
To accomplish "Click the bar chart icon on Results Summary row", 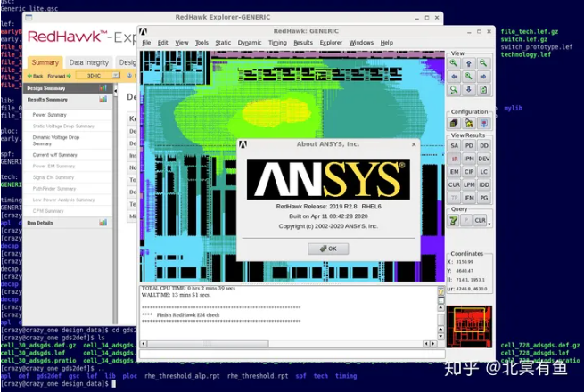I will click(x=103, y=100).
